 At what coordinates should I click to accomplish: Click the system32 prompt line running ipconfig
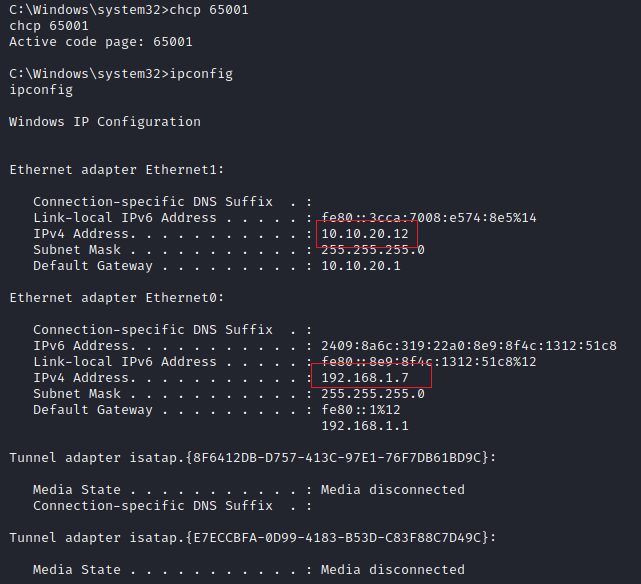click(x=121, y=74)
